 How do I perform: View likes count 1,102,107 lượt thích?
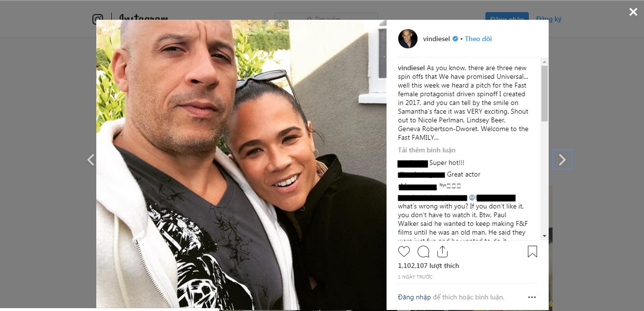(428, 266)
